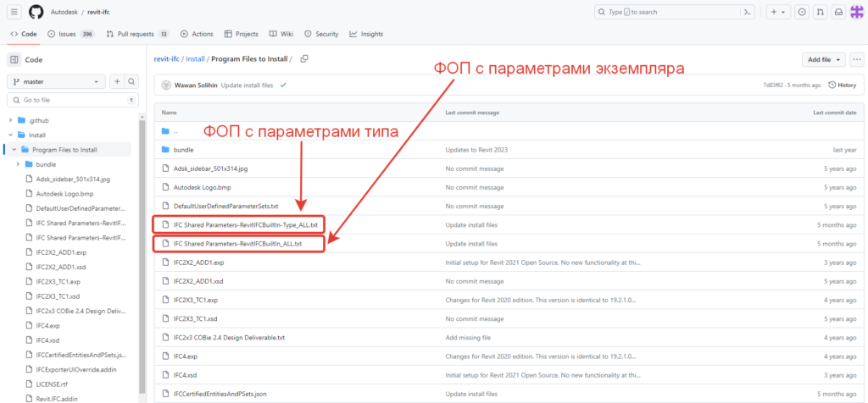Viewport: 868px width, 403px height.
Task: Go to GitHub homepage via Octocat logo
Action: [36, 12]
